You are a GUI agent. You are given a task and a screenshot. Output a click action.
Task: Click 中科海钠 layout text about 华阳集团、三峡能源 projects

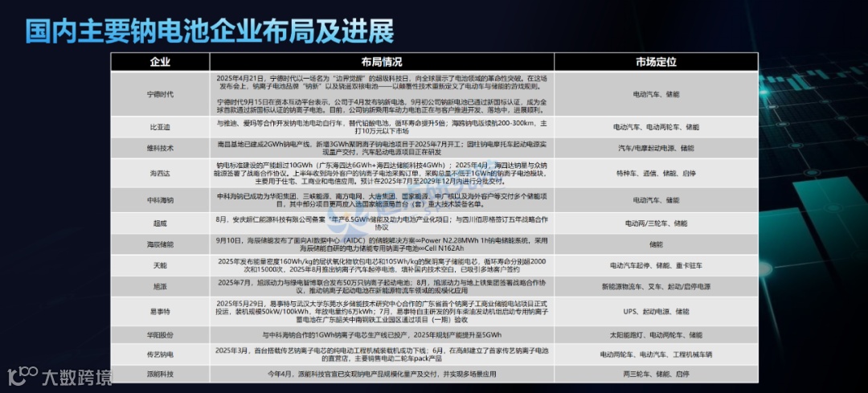point(382,200)
